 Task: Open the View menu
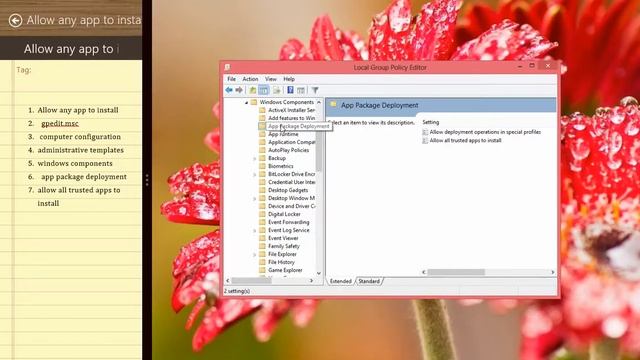coord(271,79)
